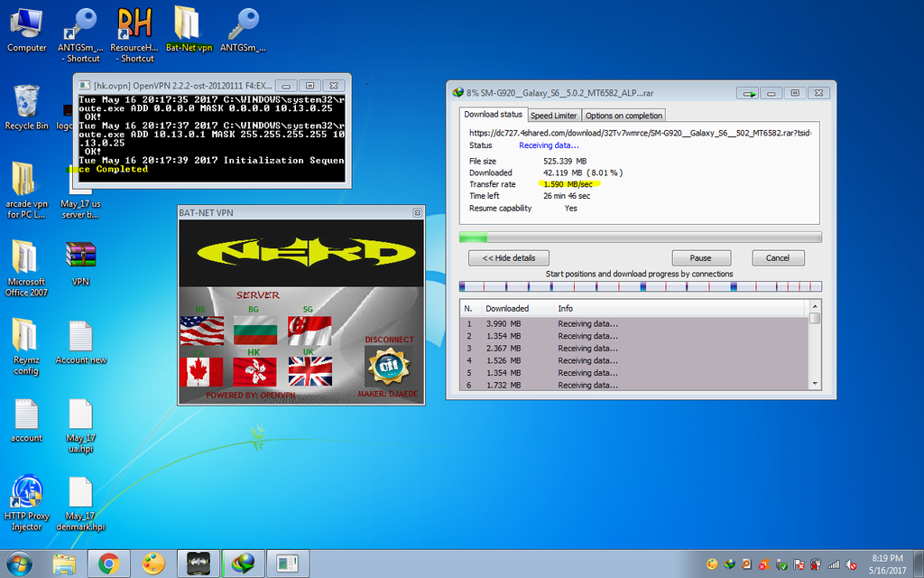The image size is (924, 578).
Task: Collapse details with Hide details button
Action: 508,258
